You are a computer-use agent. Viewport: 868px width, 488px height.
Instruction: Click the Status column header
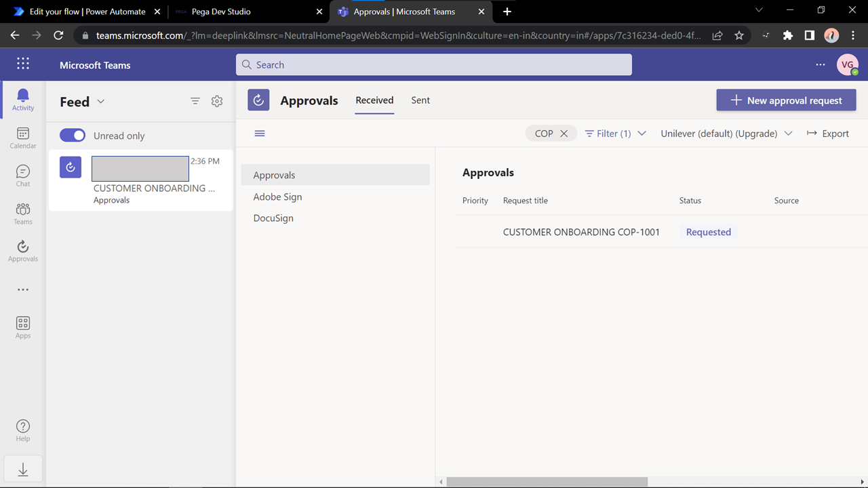point(690,201)
